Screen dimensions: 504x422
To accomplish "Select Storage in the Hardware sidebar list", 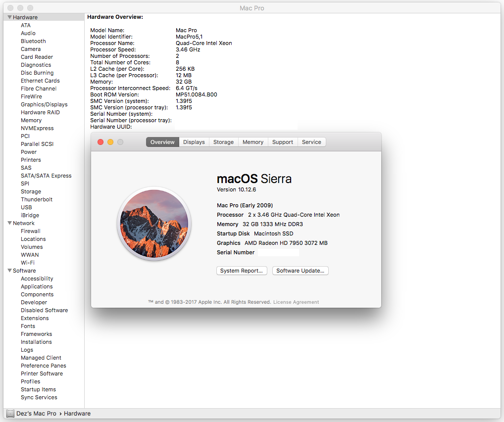I will coord(31,191).
